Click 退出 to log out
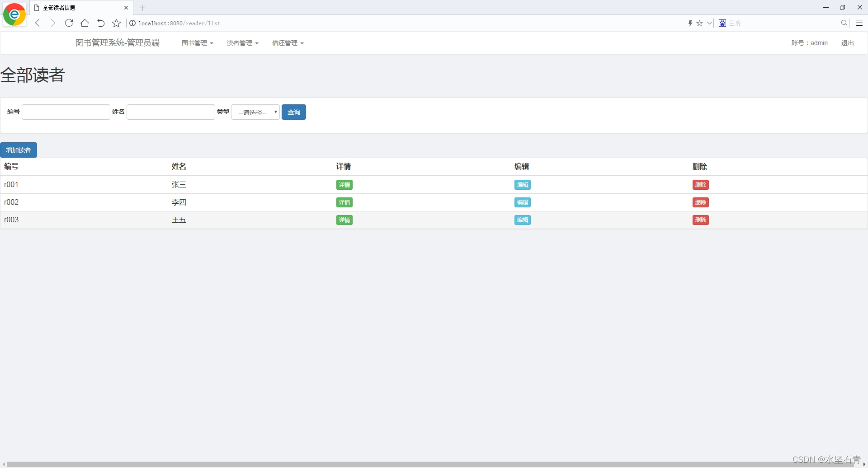868x468 pixels. tap(847, 43)
